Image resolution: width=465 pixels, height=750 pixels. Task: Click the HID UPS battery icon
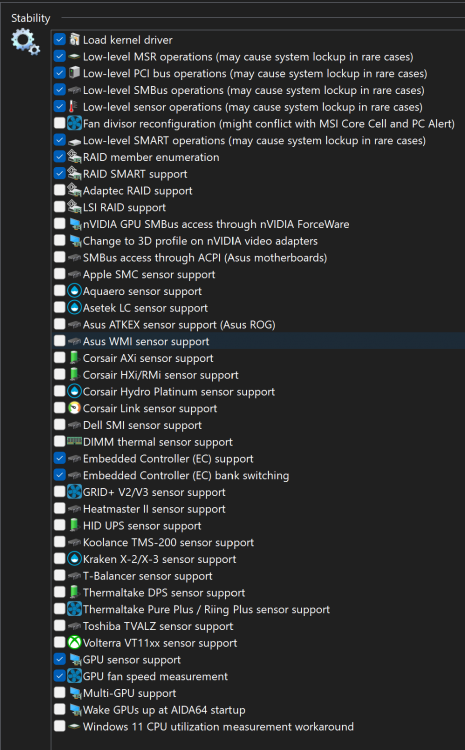75,525
